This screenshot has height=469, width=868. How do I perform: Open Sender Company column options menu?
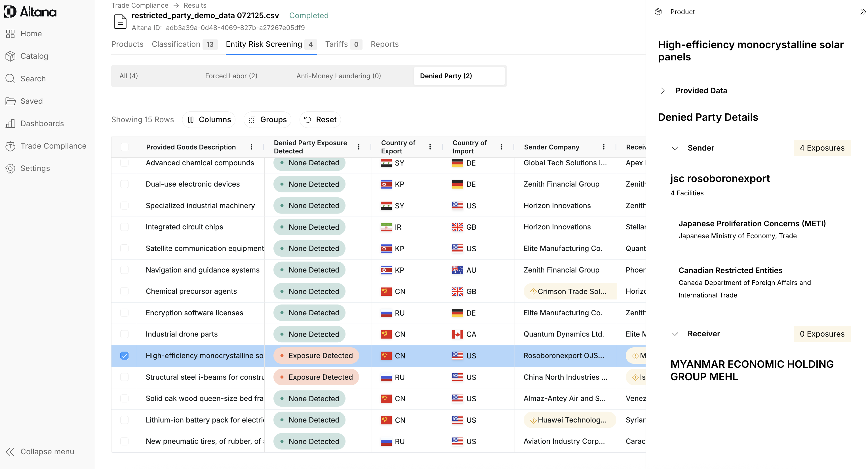point(604,147)
